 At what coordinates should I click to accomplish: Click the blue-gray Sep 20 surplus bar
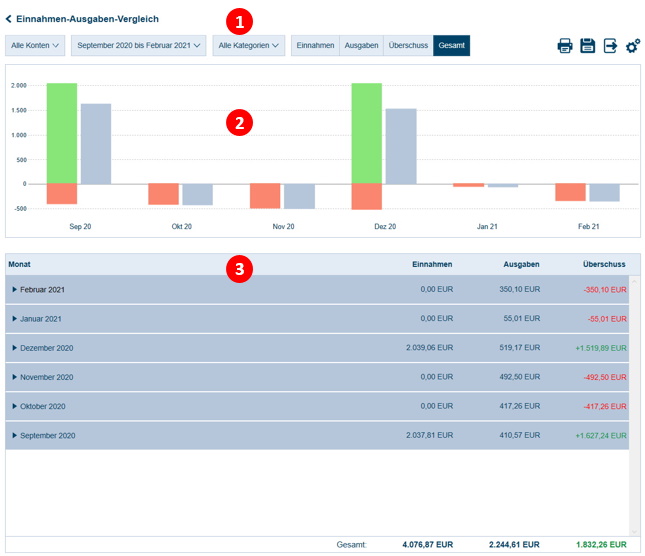coord(96,144)
